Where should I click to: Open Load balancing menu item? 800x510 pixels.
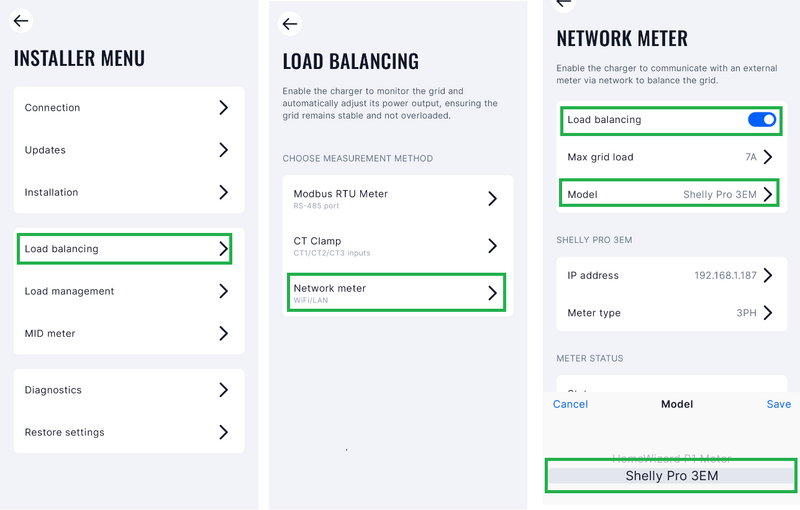pyautogui.click(x=125, y=249)
